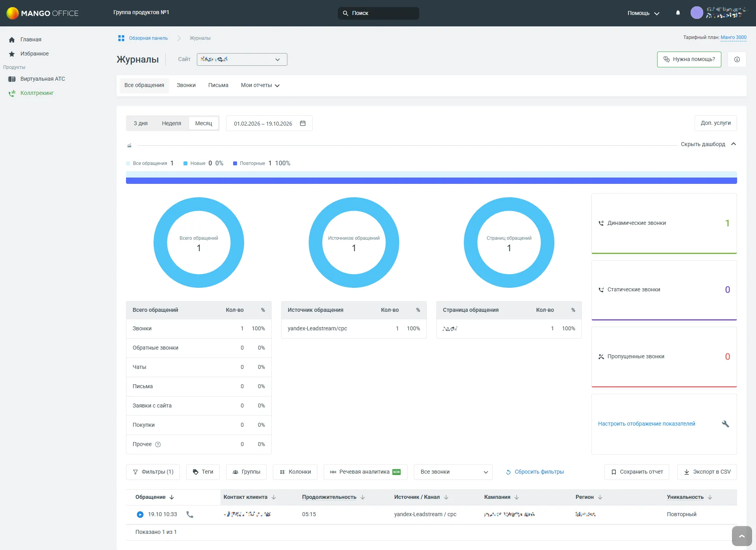756x550 pixels.
Task: Click the Mango Office logo
Action: coord(43,13)
